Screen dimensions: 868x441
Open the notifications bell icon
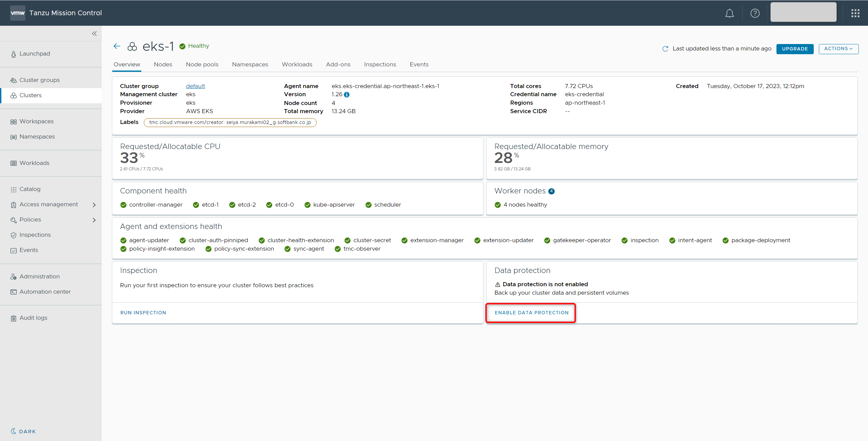(x=729, y=13)
